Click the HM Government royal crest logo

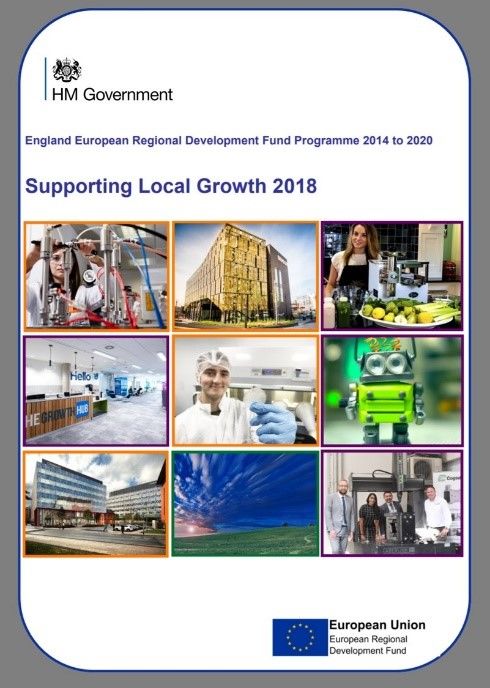(67, 70)
